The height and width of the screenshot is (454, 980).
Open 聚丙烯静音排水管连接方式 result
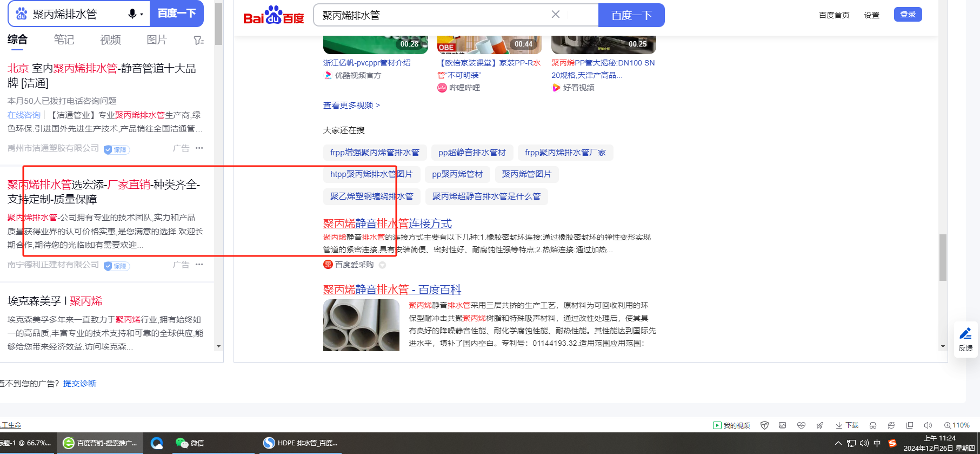click(387, 223)
